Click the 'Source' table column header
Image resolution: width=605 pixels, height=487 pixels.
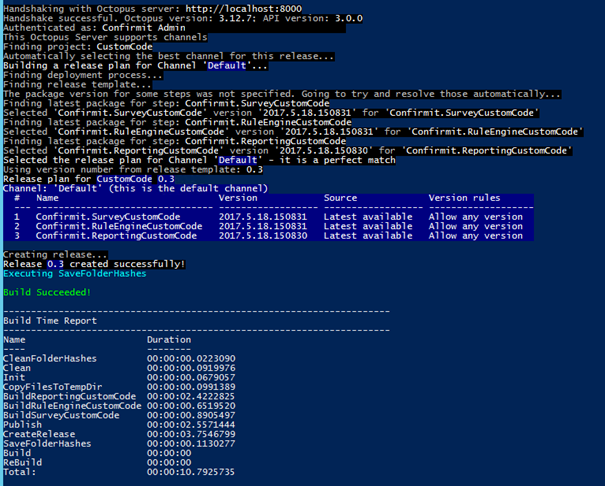coord(340,198)
